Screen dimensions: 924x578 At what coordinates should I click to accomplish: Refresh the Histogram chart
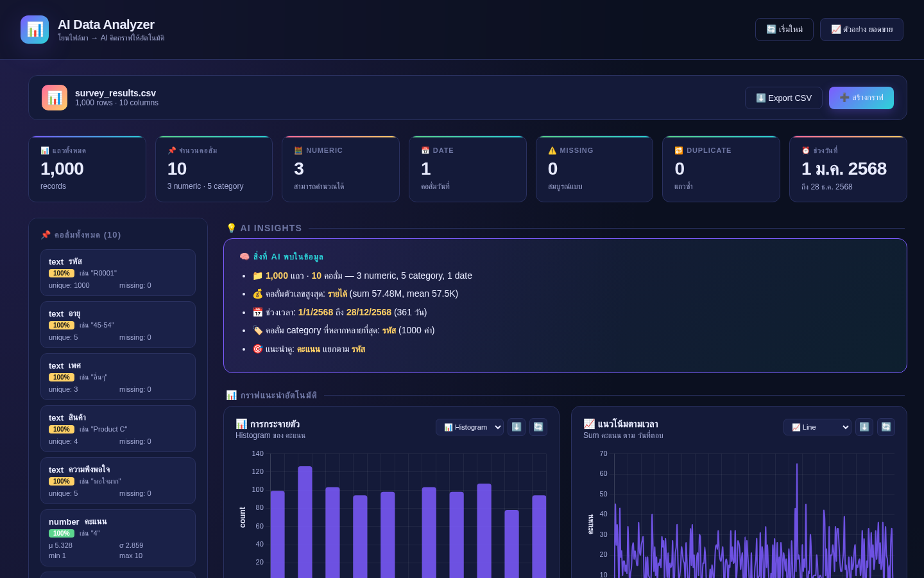point(538,427)
